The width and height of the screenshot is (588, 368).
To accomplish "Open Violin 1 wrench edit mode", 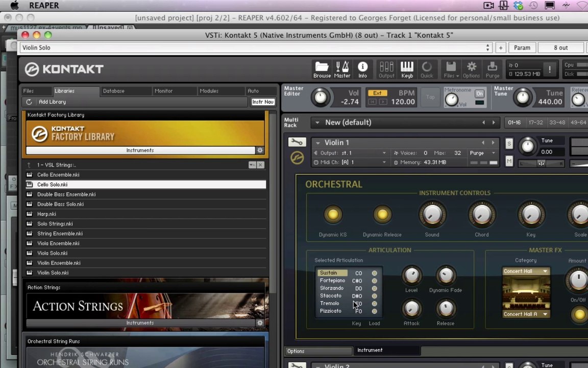I will click(x=297, y=142).
